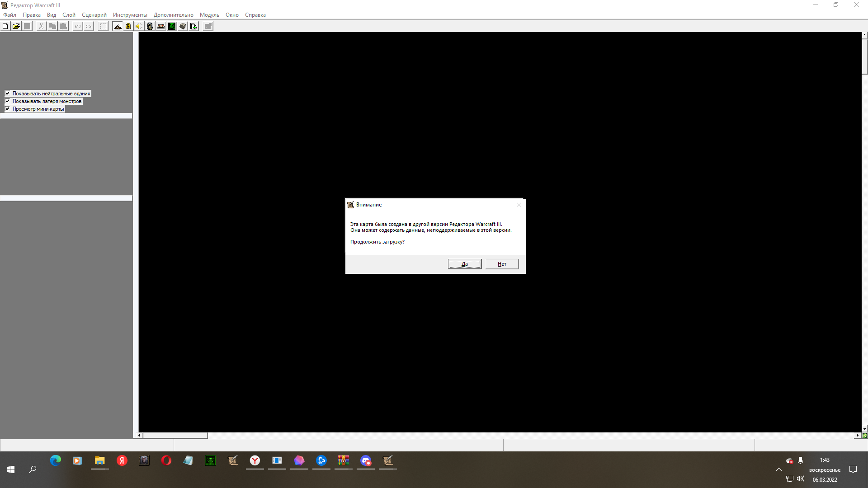
Task: Open the AI Editor green face icon
Action: (x=172, y=26)
